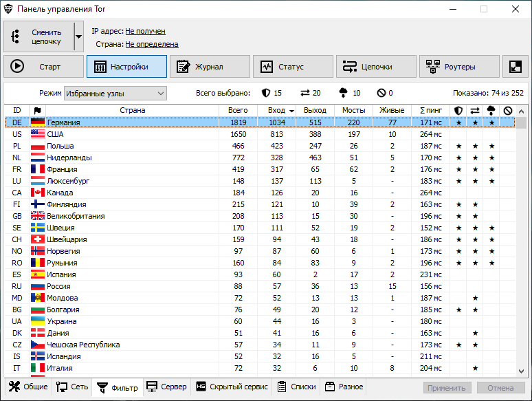The image size is (532, 401).
Task: Click the exit icon next to count 10
Action: (x=344, y=93)
